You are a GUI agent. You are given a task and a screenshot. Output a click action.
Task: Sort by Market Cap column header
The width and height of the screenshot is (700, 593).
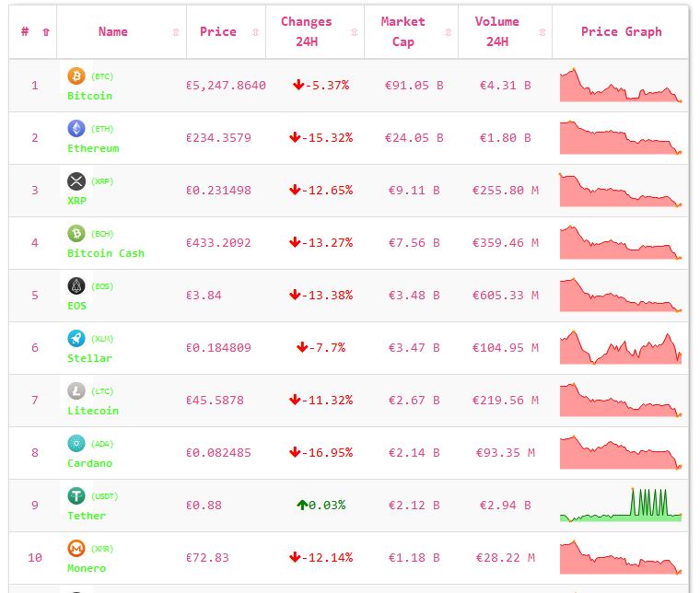(403, 31)
